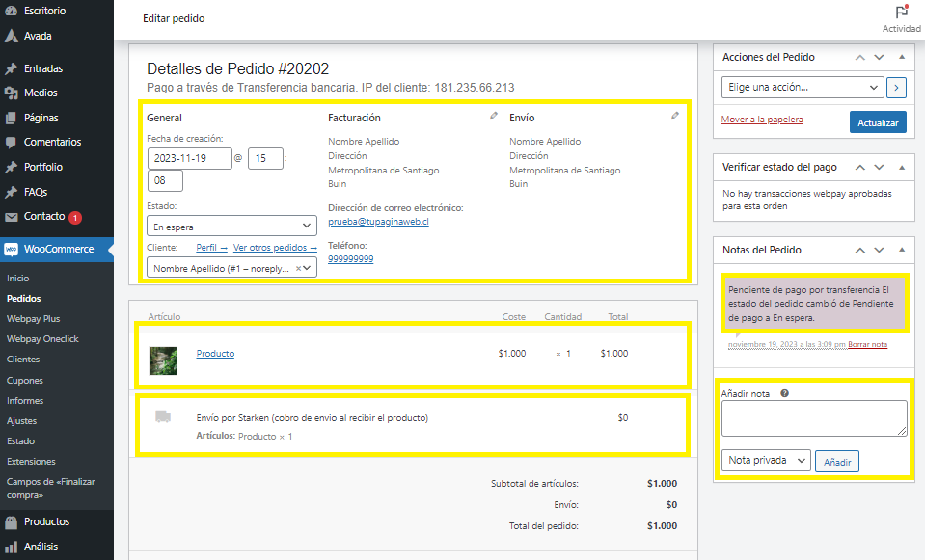The image size is (925, 560).
Task: Open Productos in the sidebar menu
Action: tap(46, 521)
